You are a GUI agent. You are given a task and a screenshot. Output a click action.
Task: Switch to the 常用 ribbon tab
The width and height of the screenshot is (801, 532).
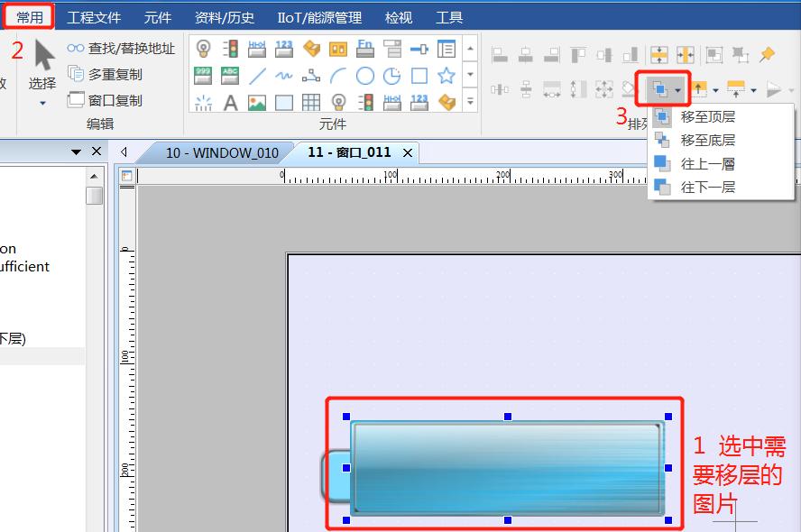[x=30, y=17]
